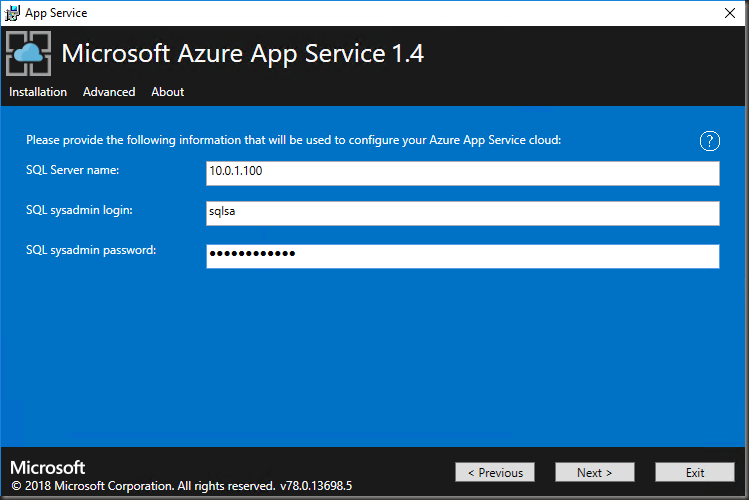Open the About menu
Viewport: 749px width, 500px height.
point(167,92)
